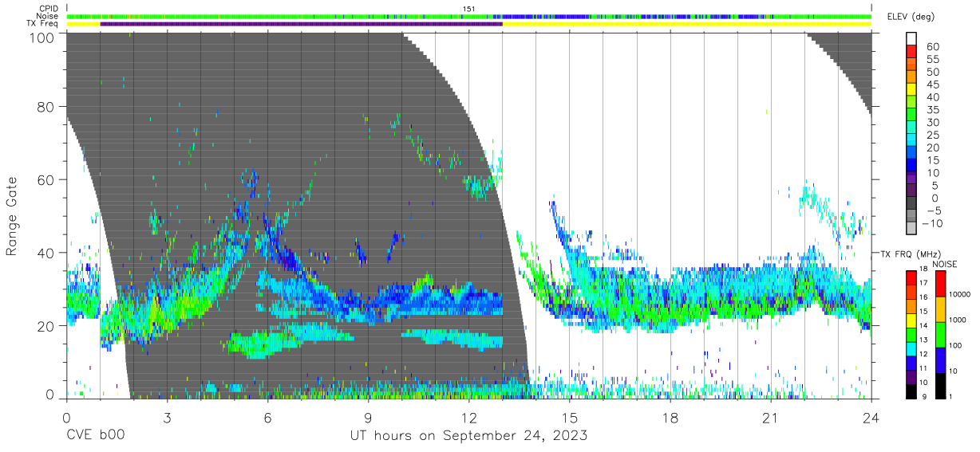This screenshot has width=980, height=452.
Task: Click the TX FRQ (MHz) colorbar title
Action: tap(909, 254)
